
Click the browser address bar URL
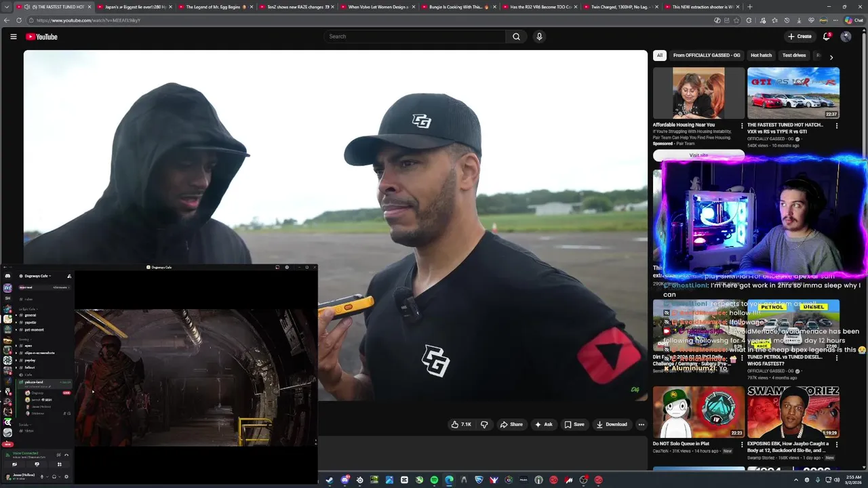pyautogui.click(x=88, y=20)
